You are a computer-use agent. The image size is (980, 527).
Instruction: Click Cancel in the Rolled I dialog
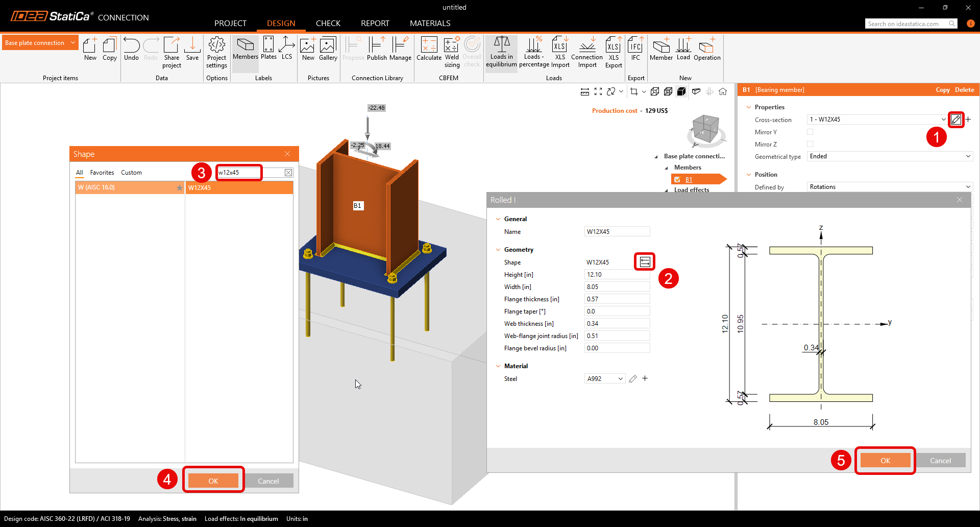940,461
